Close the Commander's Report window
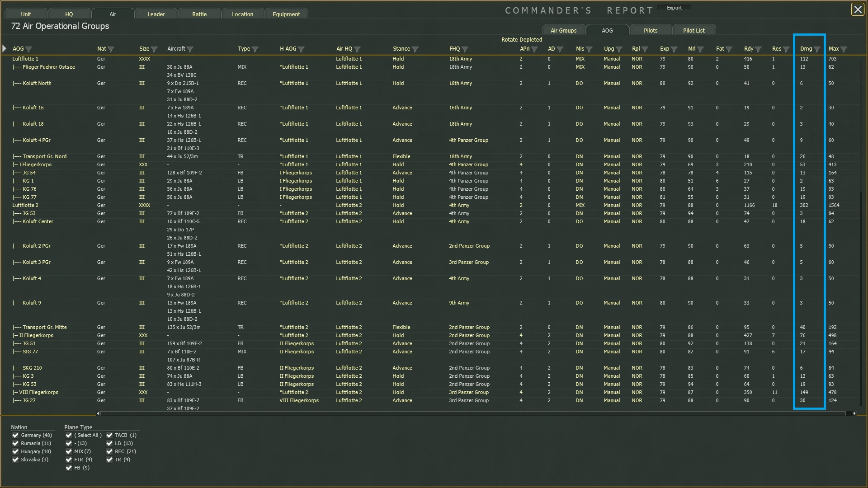Viewport: 868px width, 488px height. tap(858, 9)
